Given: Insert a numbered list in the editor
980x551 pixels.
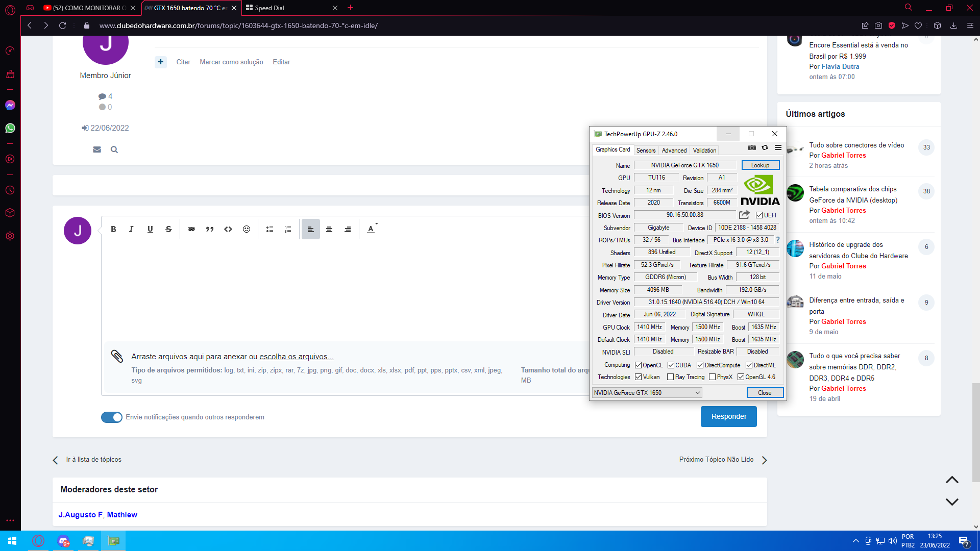Looking at the screenshot, I should [x=288, y=229].
